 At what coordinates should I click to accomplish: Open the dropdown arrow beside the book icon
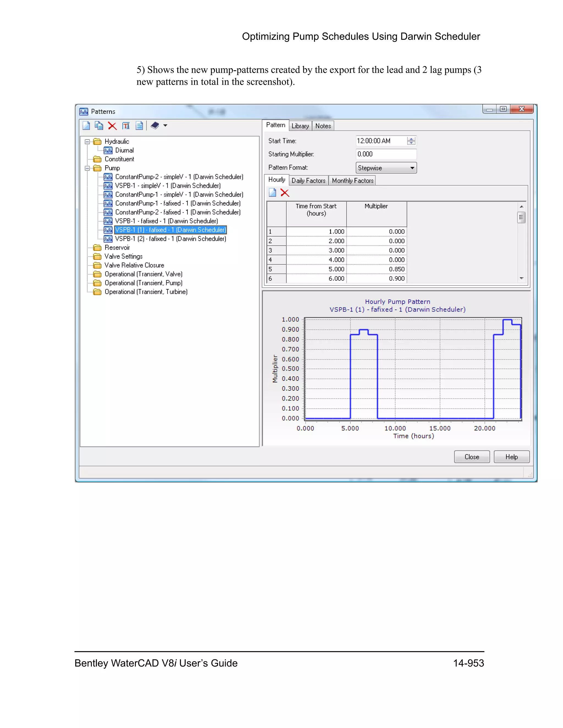(165, 126)
